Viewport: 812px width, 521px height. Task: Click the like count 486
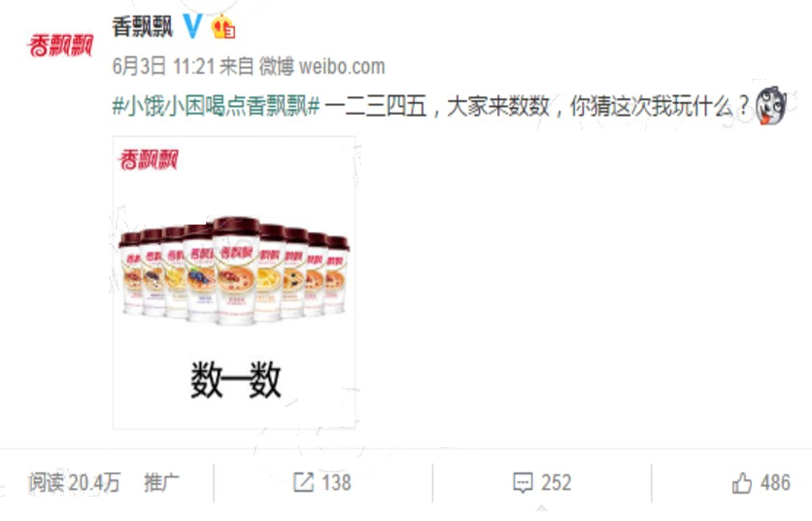pyautogui.click(x=775, y=483)
